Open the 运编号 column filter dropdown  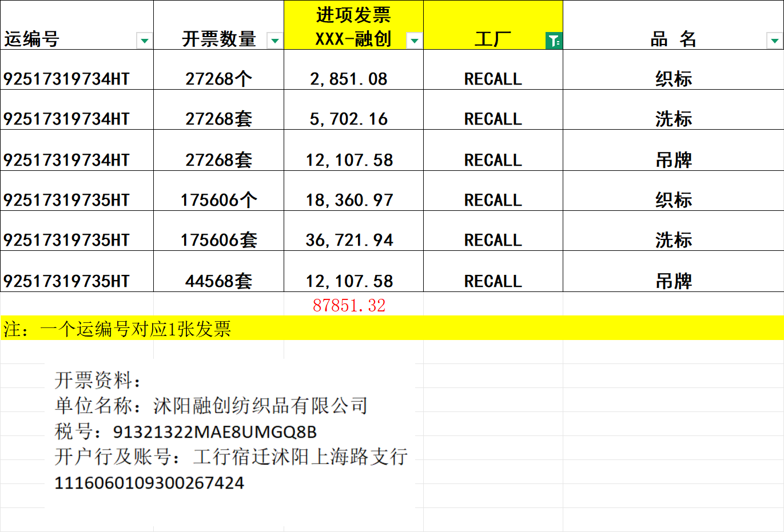click(145, 41)
